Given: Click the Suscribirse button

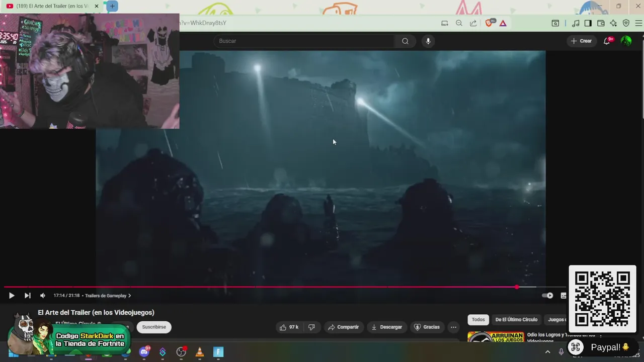Looking at the screenshot, I should click(154, 327).
